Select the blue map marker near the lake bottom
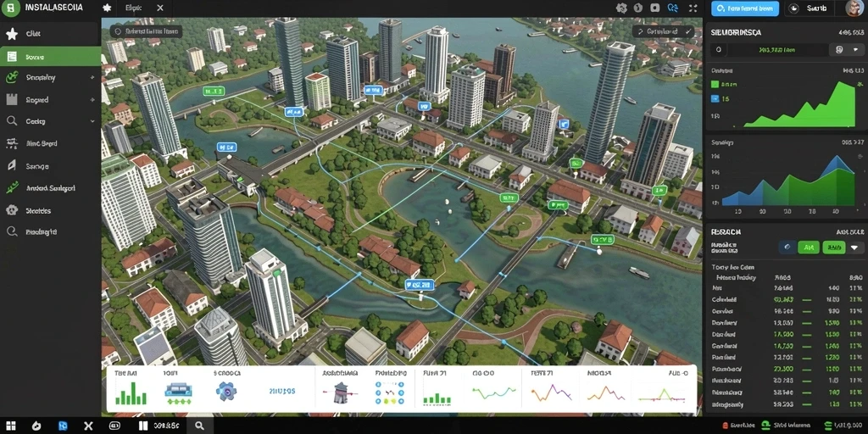 coord(419,285)
